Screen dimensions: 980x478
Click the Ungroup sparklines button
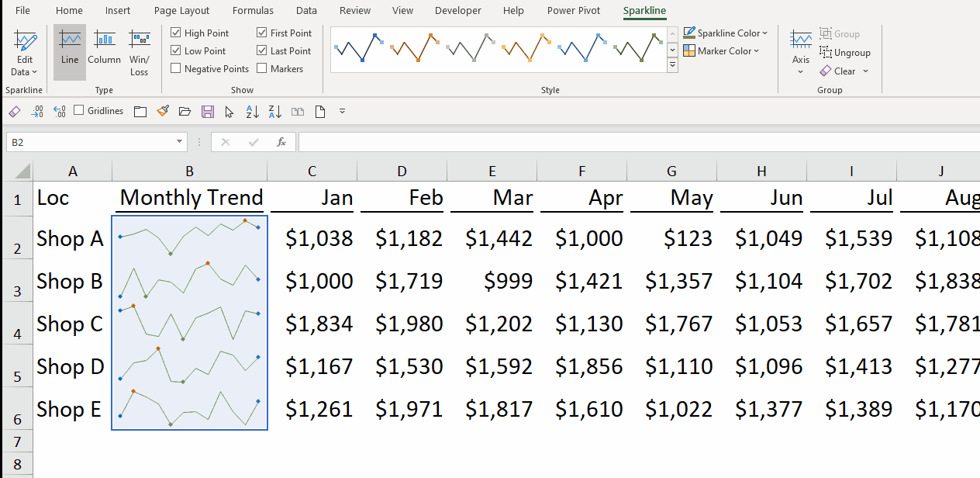click(x=845, y=53)
